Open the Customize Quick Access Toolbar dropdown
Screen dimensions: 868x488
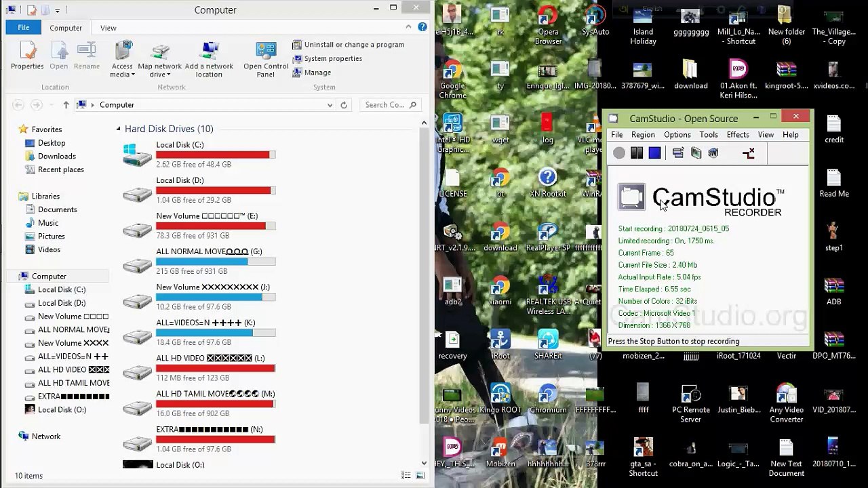57,10
